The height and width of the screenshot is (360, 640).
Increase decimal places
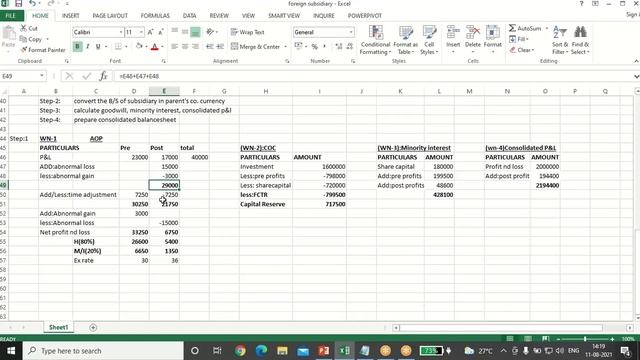click(339, 47)
